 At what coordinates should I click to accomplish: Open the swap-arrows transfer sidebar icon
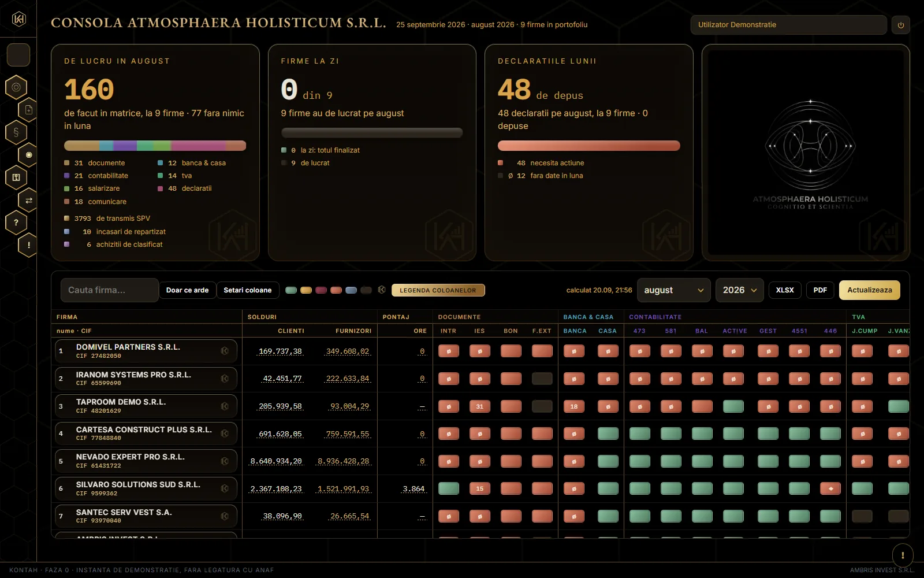coord(29,200)
